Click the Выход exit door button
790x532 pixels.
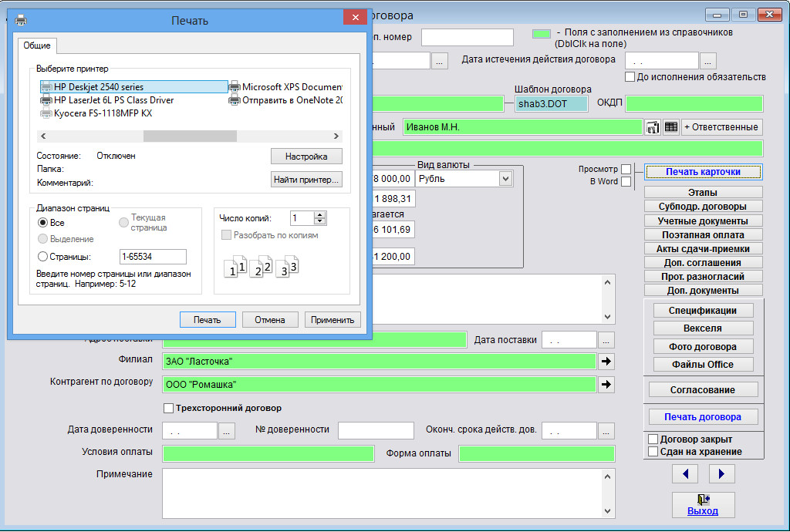tap(703, 504)
